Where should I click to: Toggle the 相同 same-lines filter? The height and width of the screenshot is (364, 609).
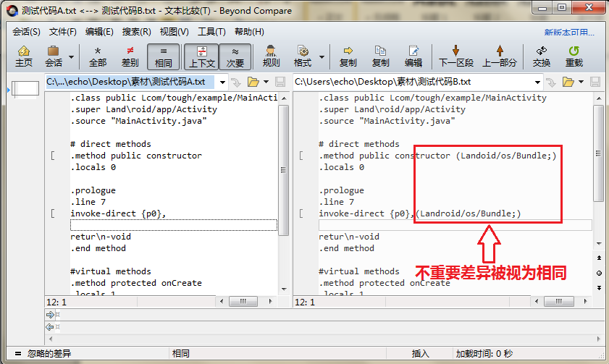(163, 56)
